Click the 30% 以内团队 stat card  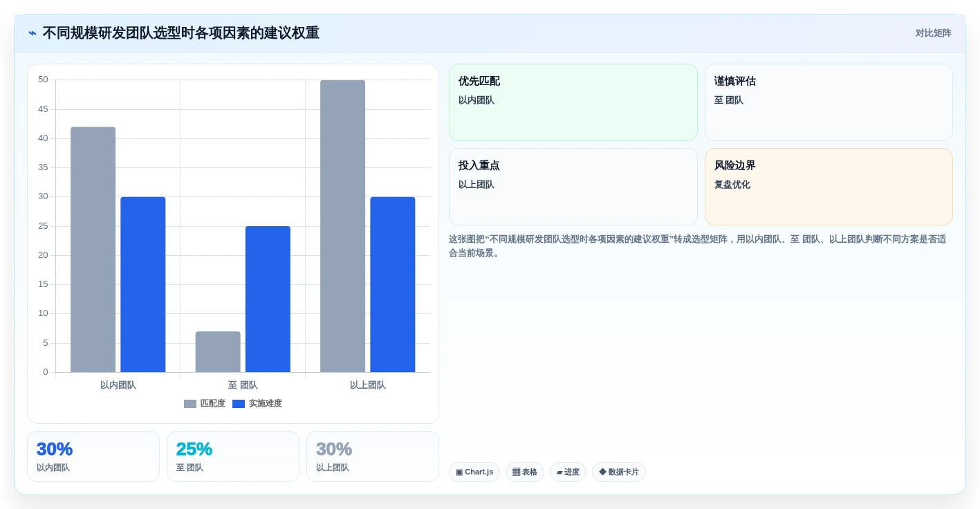pyautogui.click(x=93, y=456)
